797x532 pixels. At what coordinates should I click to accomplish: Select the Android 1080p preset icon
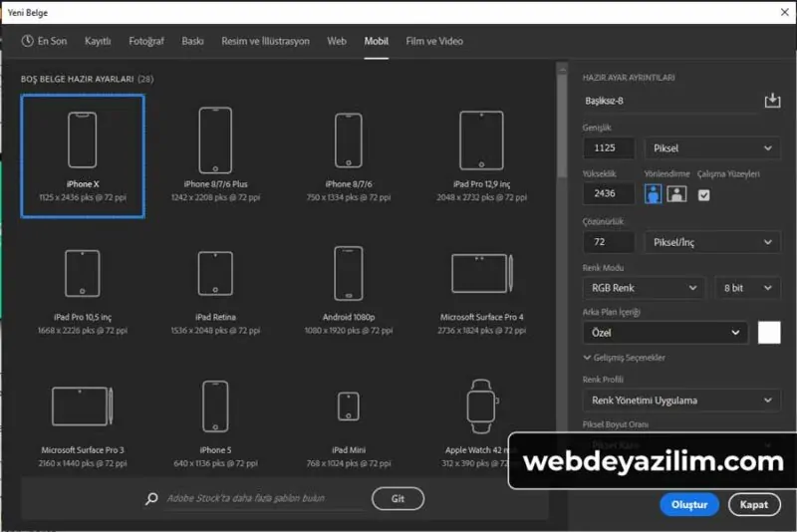pyautogui.click(x=349, y=273)
